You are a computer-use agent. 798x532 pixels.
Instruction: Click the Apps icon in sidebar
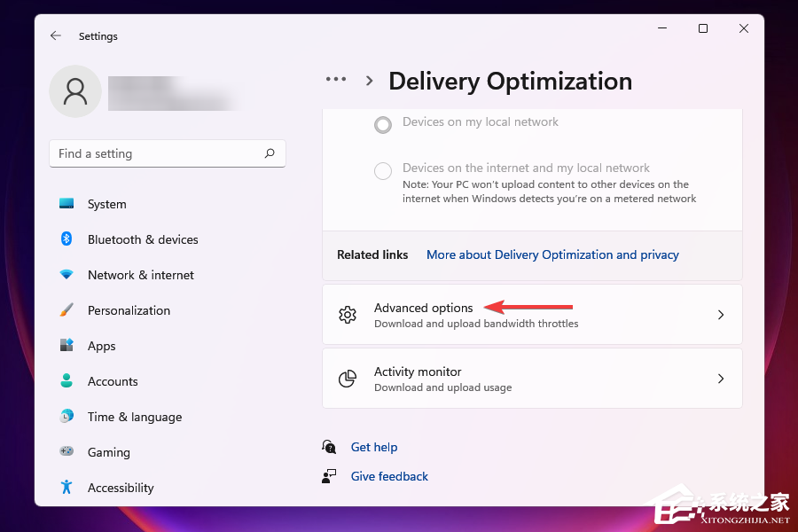66,346
